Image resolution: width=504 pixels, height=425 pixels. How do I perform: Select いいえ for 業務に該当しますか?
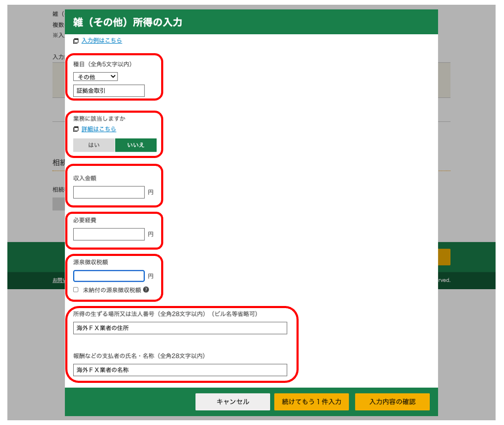click(x=136, y=145)
